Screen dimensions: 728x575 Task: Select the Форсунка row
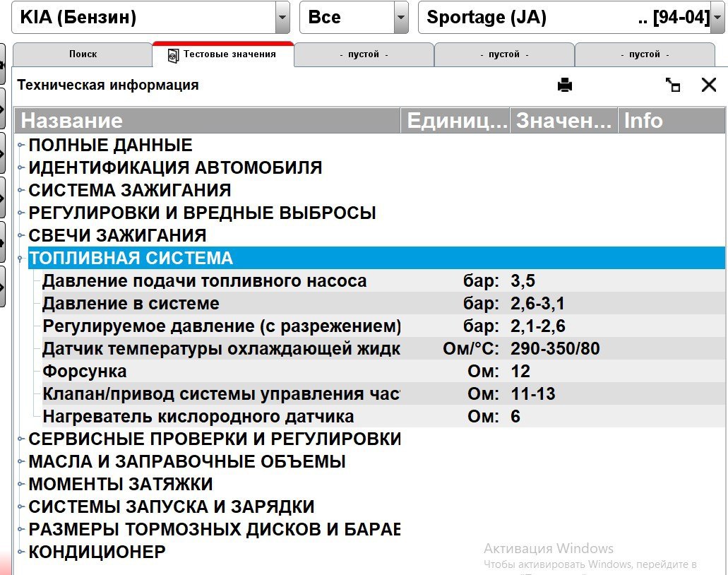383,371
